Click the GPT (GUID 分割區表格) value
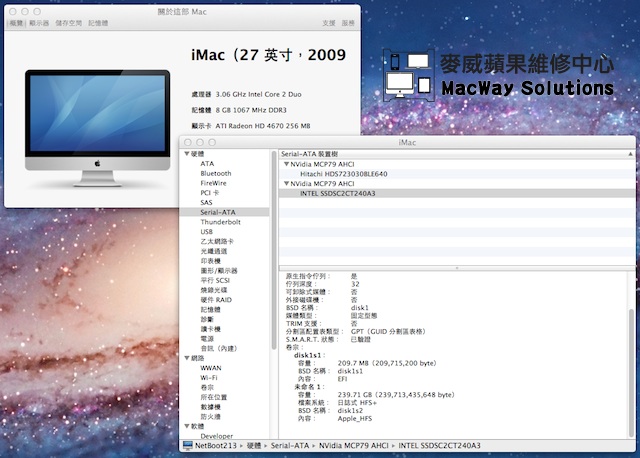 pyautogui.click(x=388, y=331)
